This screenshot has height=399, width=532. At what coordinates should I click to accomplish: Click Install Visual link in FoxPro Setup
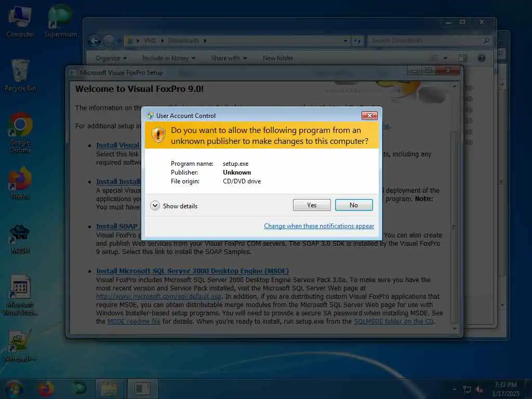tap(118, 145)
